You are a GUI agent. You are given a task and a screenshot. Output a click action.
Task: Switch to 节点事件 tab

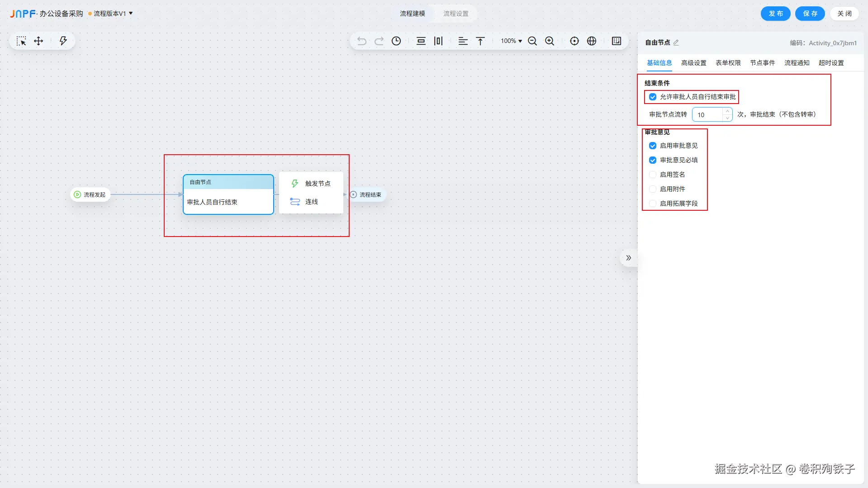[x=762, y=63]
